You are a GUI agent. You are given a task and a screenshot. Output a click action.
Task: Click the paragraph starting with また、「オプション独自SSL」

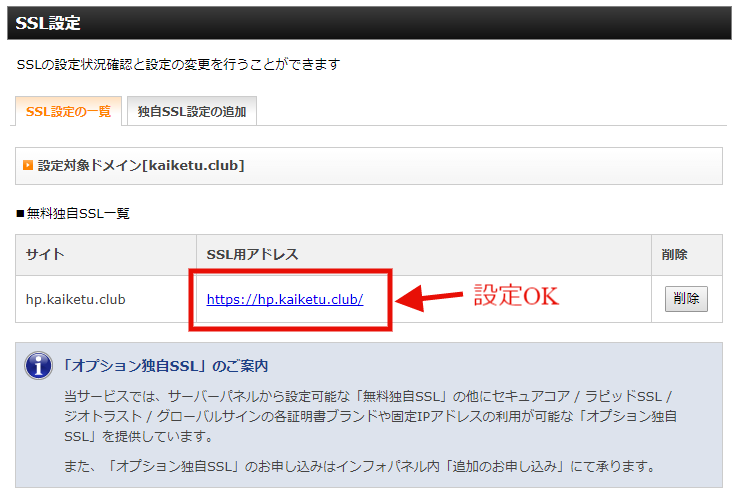coord(361,466)
